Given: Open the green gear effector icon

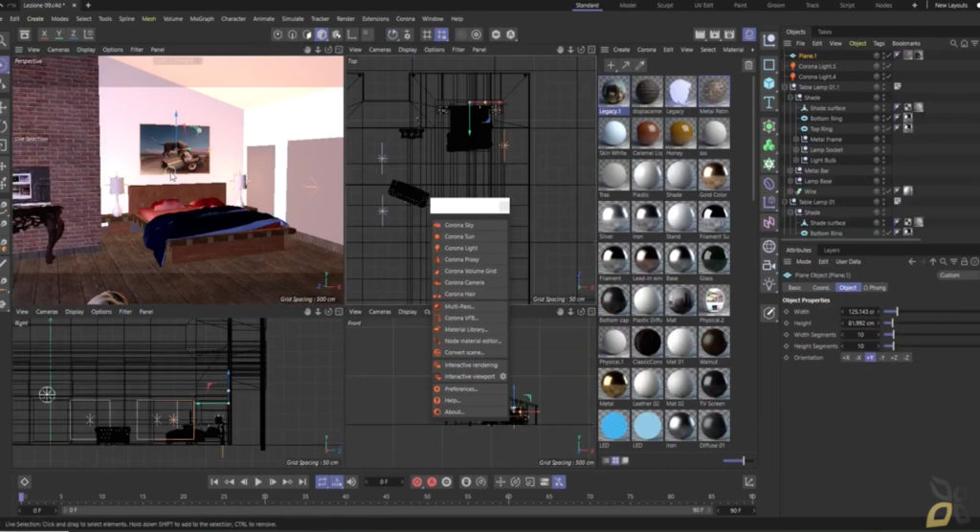Looking at the screenshot, I should 769,164.
